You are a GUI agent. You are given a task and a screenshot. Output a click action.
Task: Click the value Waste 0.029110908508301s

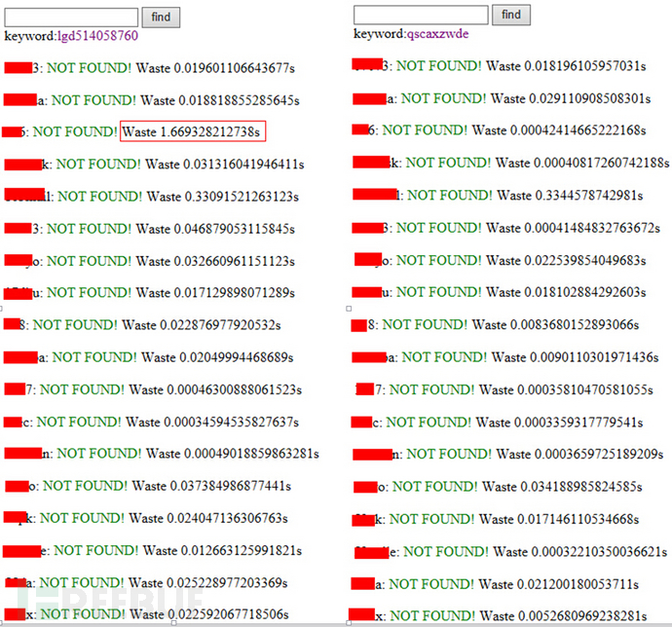point(571,98)
